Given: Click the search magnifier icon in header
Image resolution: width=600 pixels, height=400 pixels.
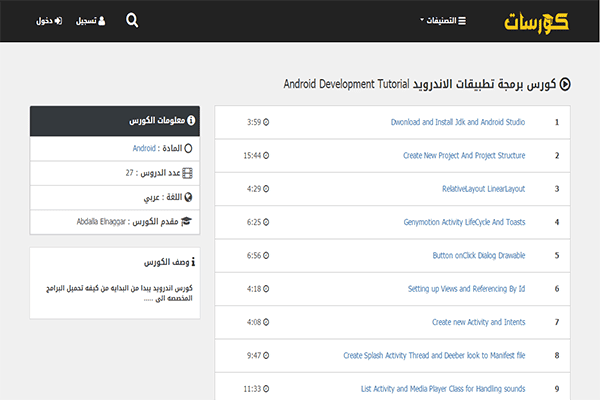Looking at the screenshot, I should 133,20.
